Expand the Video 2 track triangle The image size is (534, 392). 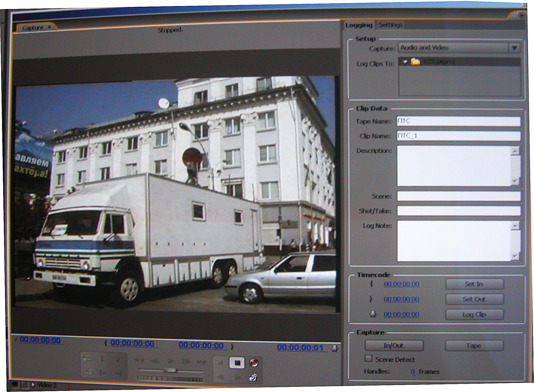pos(33,385)
